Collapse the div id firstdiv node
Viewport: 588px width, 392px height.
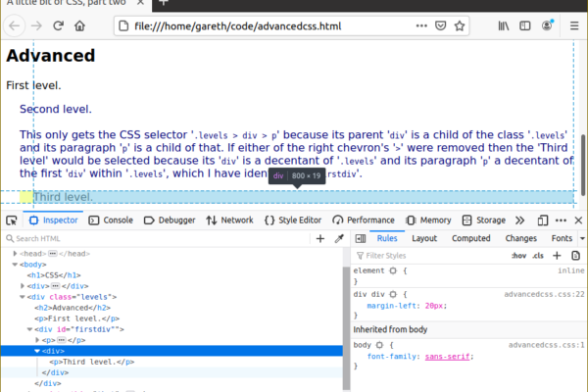point(29,329)
